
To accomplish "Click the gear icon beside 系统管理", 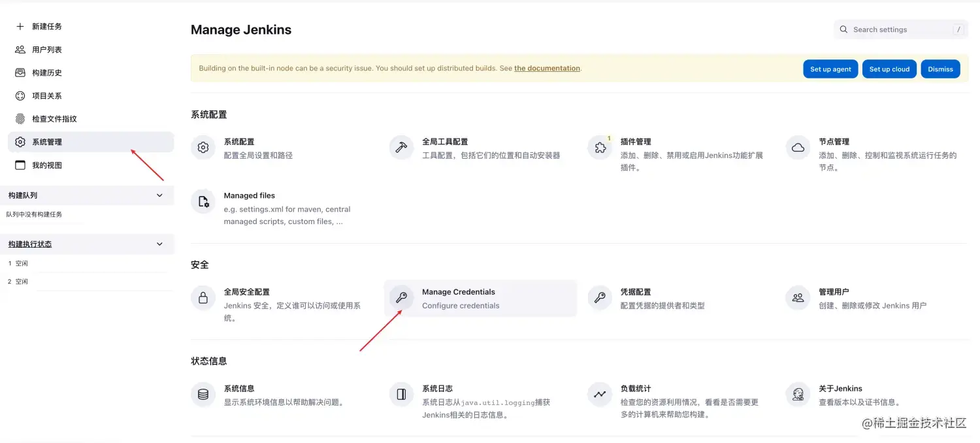I will pos(20,142).
